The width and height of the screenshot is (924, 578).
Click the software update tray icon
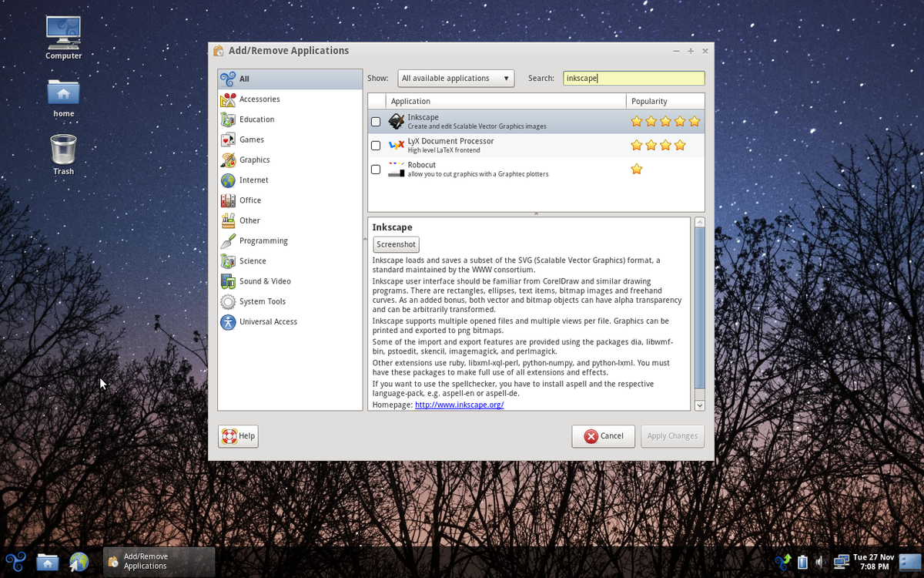click(x=783, y=562)
